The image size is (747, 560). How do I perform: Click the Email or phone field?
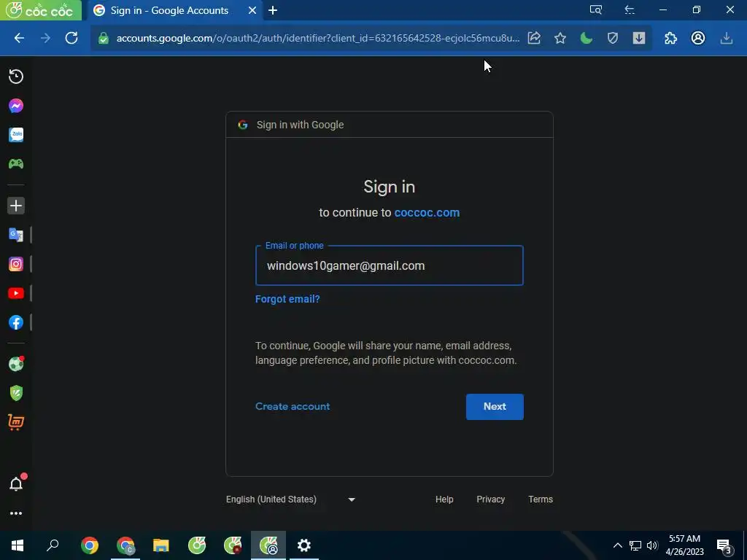[390, 265]
